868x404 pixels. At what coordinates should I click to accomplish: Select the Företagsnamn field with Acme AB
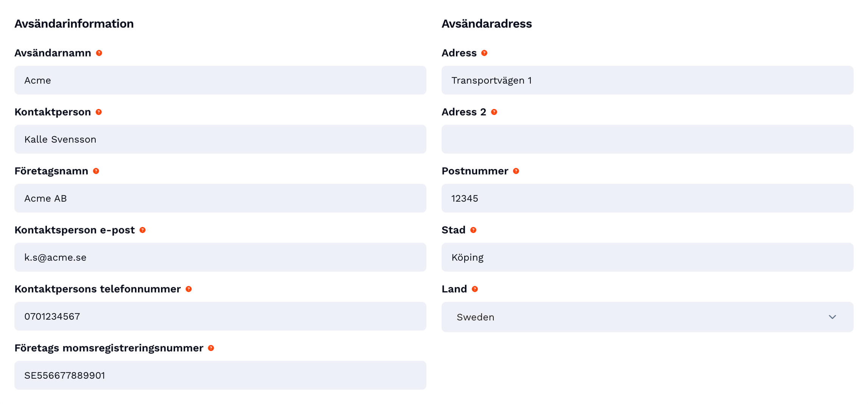[x=220, y=198]
